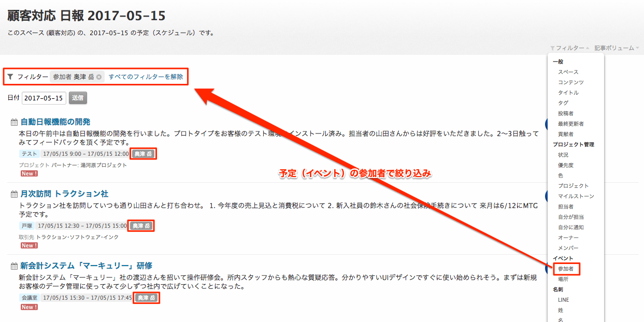This screenshot has width=644, height=322.
Task: Click the 戸塚 location tag
Action: [26, 226]
